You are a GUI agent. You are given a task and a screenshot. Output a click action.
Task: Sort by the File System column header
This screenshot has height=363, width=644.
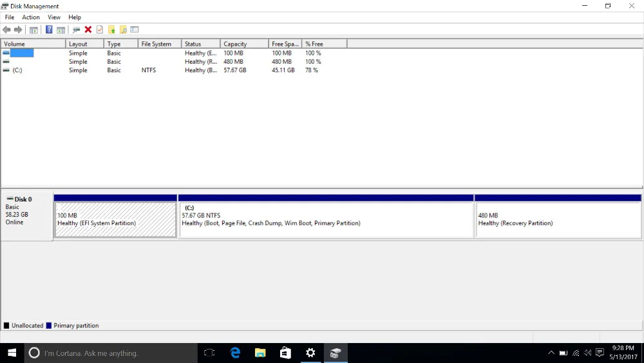tap(160, 44)
